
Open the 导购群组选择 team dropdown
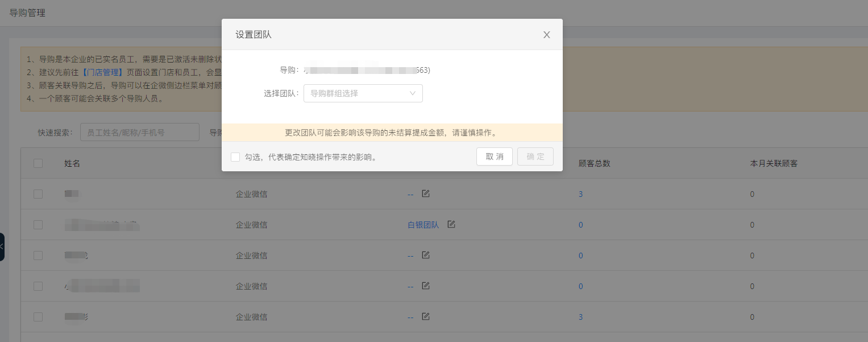click(363, 93)
